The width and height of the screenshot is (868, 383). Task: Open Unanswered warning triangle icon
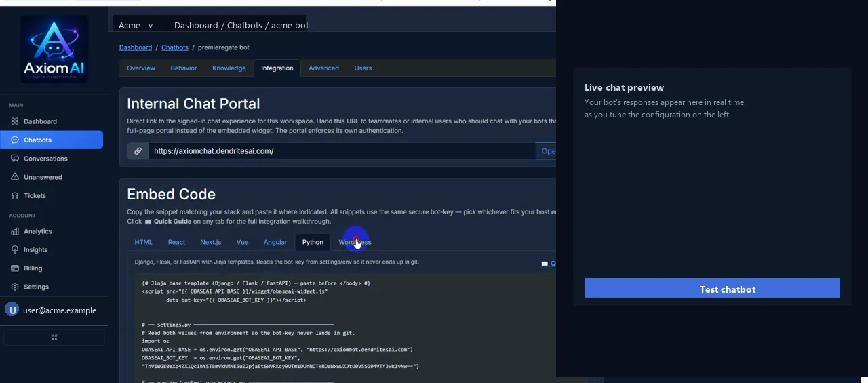click(15, 177)
